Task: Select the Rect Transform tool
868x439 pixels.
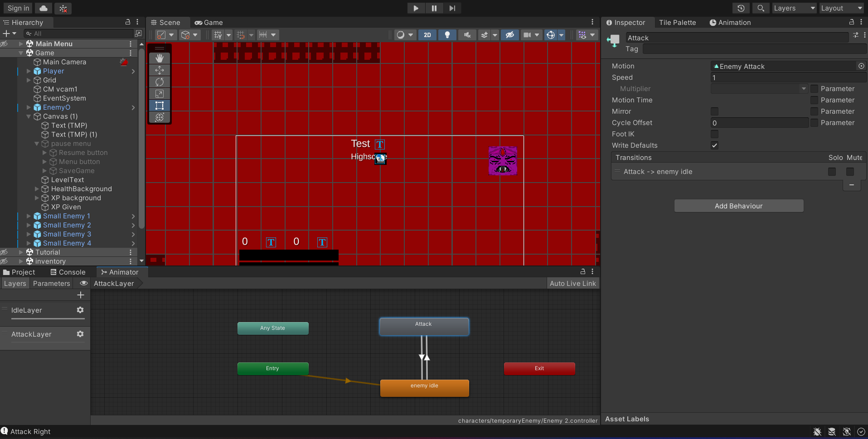Action: [160, 106]
